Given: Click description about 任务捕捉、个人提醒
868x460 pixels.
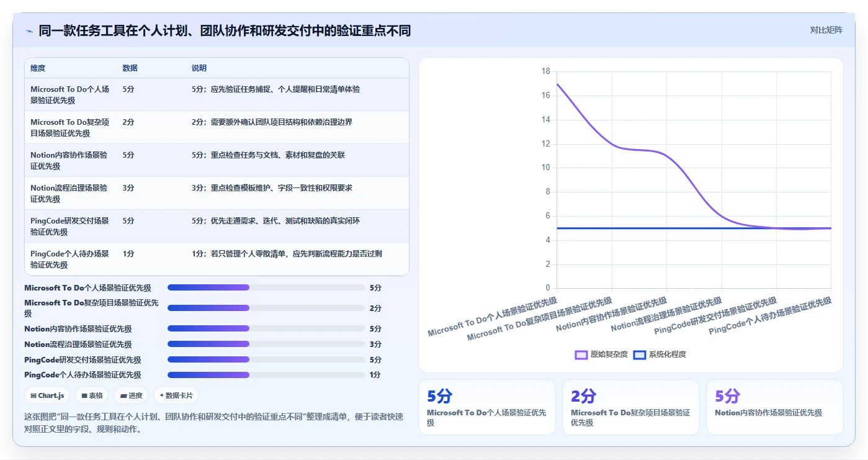Looking at the screenshot, I should click(275, 89).
